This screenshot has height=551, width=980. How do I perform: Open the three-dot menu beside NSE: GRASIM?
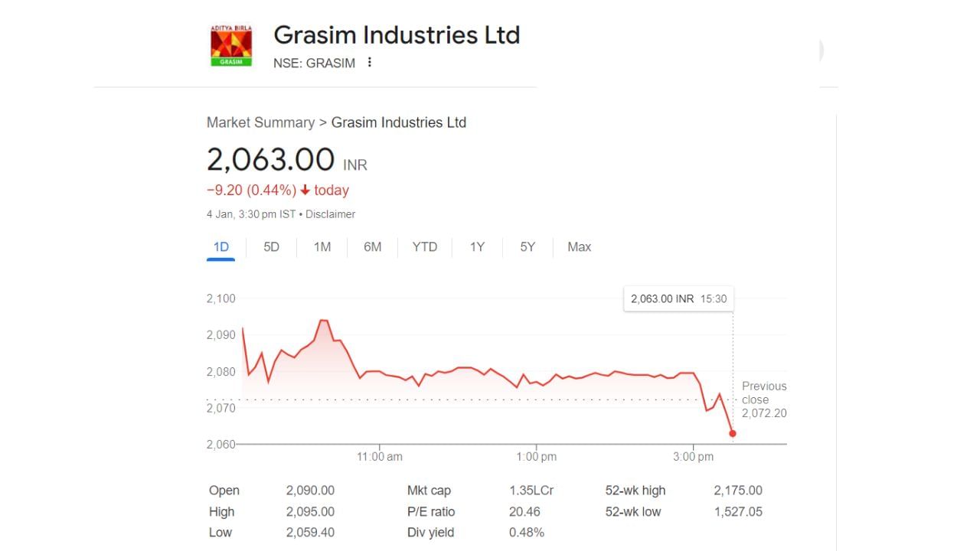click(370, 63)
